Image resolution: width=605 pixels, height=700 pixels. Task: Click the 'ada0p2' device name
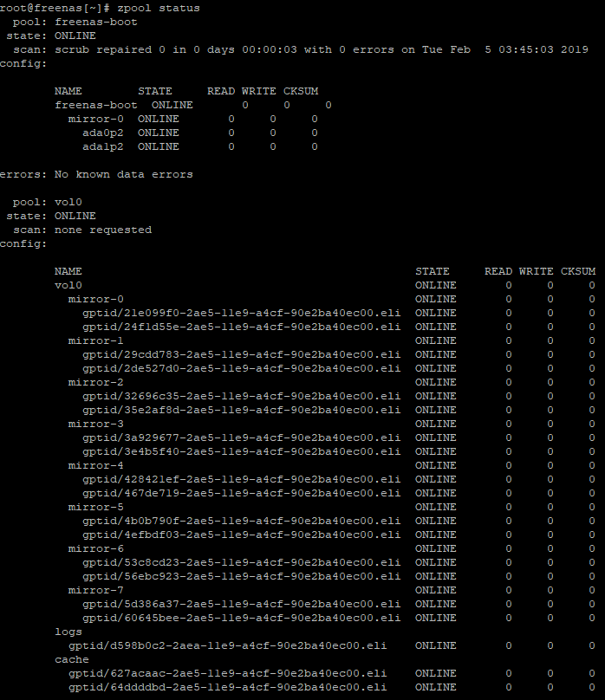[102, 133]
